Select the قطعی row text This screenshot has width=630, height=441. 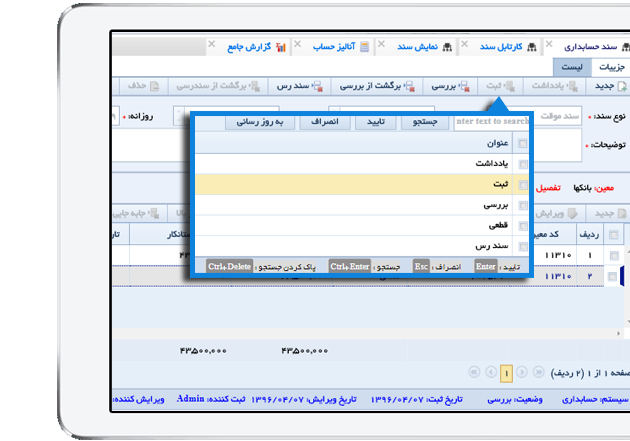(x=498, y=225)
